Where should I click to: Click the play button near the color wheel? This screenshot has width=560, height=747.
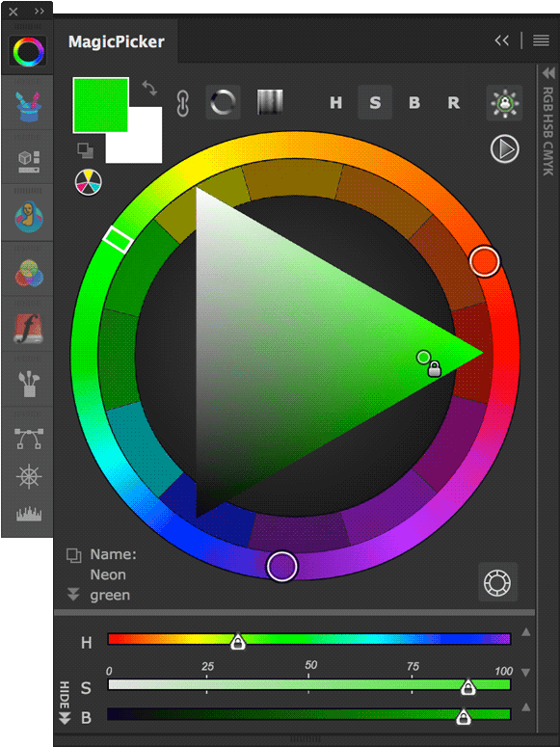pos(505,148)
